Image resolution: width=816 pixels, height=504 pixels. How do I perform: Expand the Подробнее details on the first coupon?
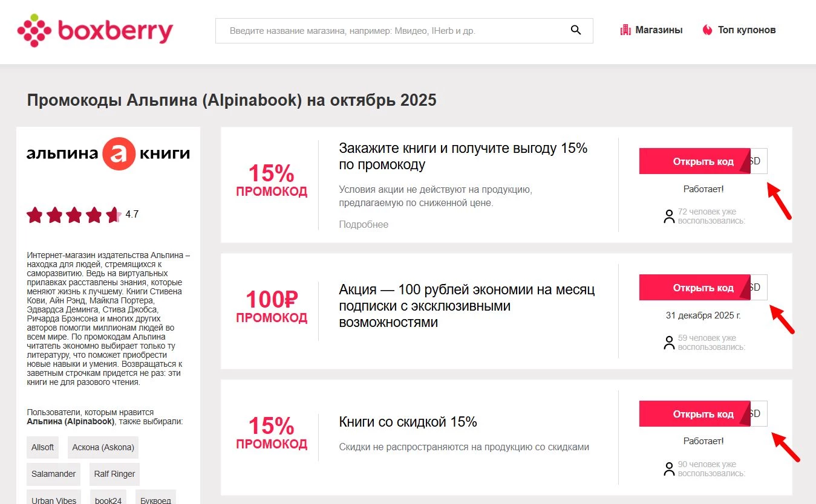(x=363, y=224)
